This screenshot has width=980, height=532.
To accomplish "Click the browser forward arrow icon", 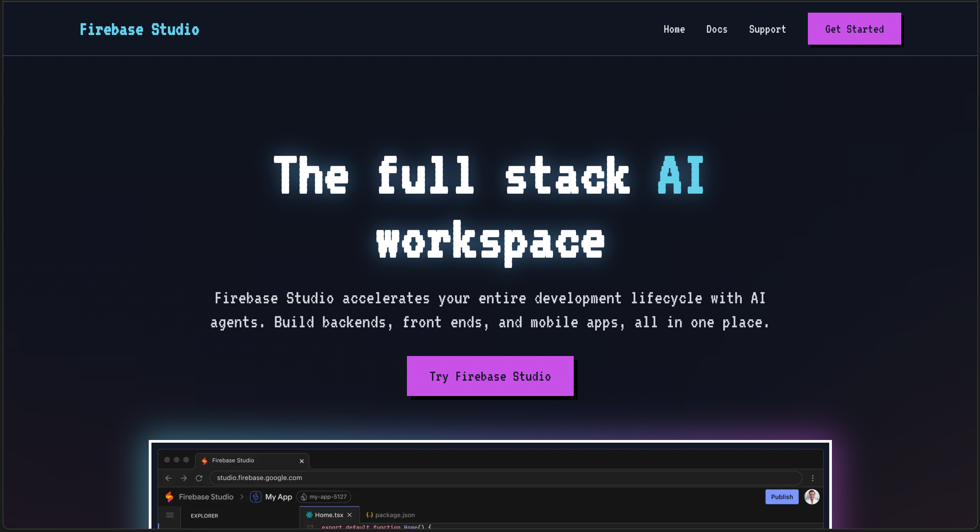I will (184, 478).
